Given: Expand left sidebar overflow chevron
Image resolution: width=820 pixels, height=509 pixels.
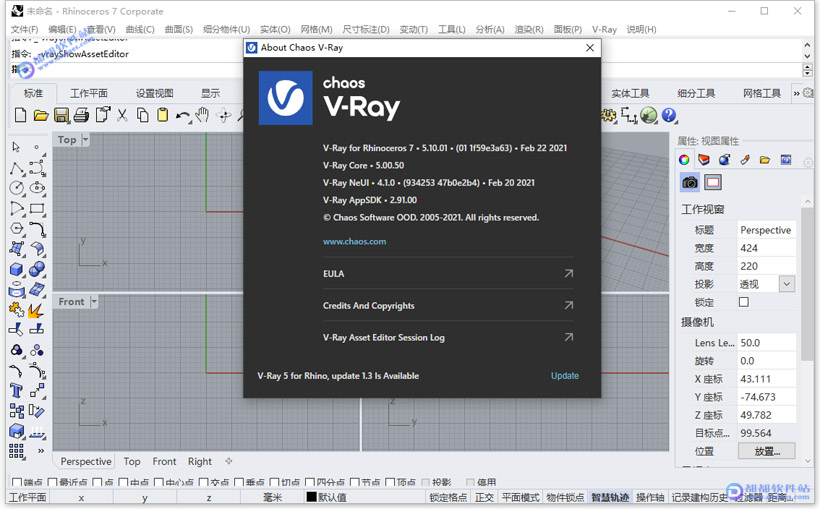Looking at the screenshot, I should click(x=41, y=450).
